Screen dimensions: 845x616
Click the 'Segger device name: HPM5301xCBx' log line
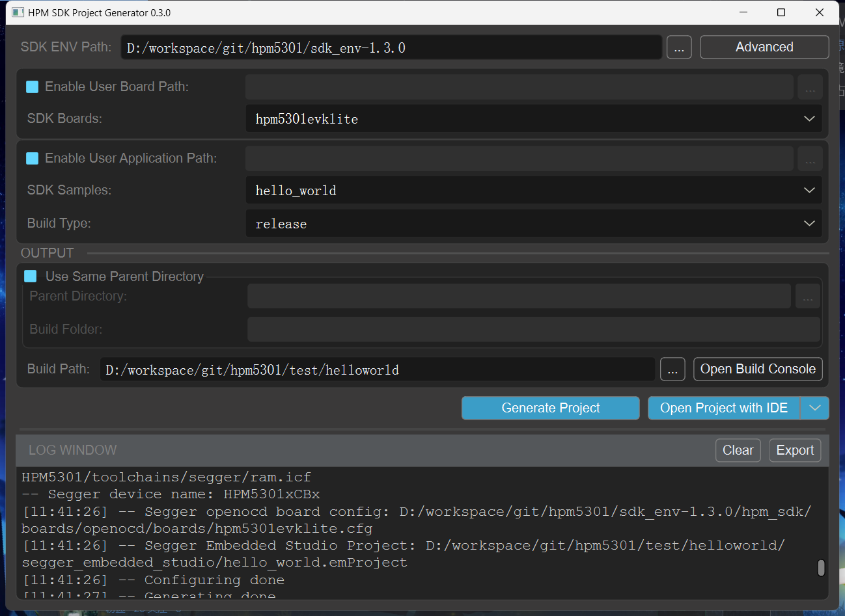point(171,494)
